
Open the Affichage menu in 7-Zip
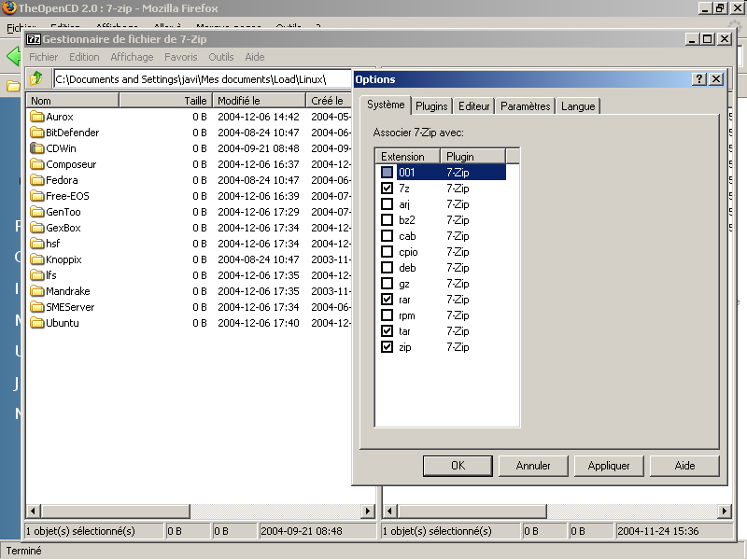(132, 57)
